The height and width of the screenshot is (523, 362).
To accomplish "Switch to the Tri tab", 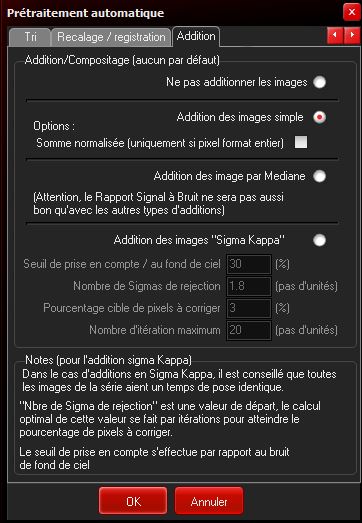I will [30, 37].
